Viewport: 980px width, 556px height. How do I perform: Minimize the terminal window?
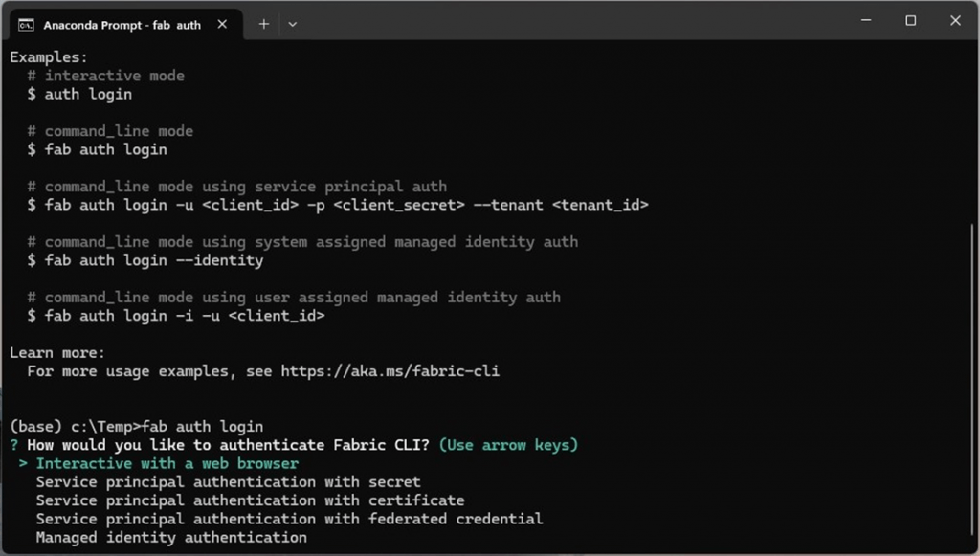click(866, 21)
